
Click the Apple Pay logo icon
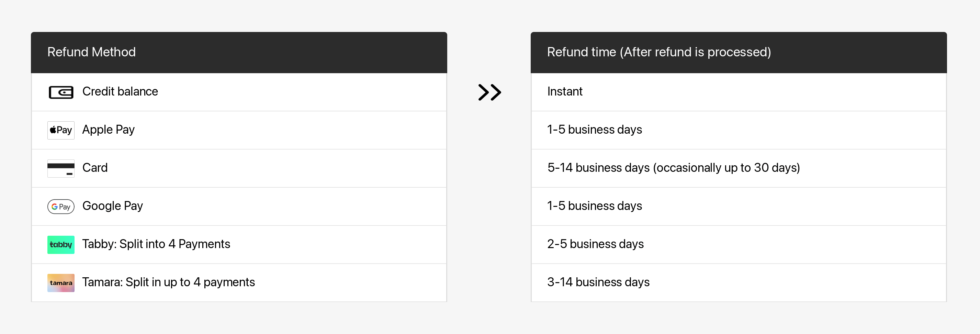[x=61, y=130]
